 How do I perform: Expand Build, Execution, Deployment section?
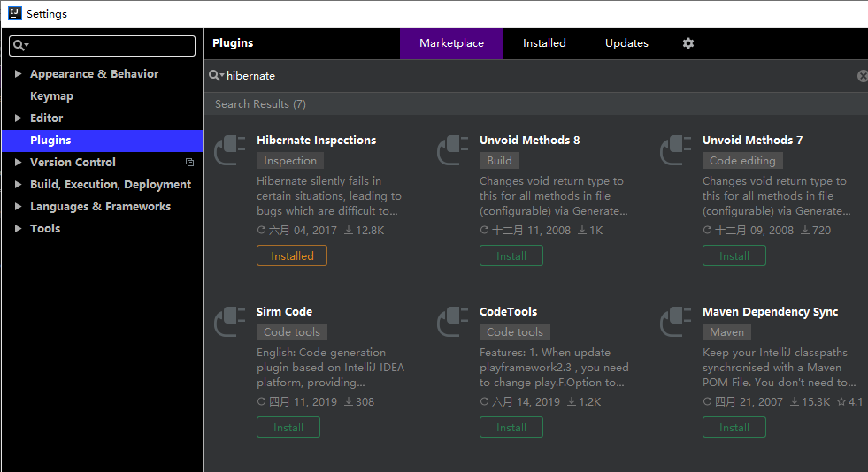pyautogui.click(x=18, y=184)
